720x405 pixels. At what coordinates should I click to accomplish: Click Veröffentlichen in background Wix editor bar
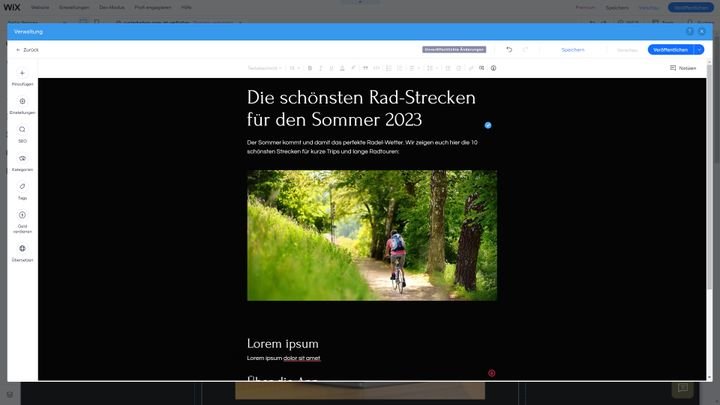(x=691, y=7)
